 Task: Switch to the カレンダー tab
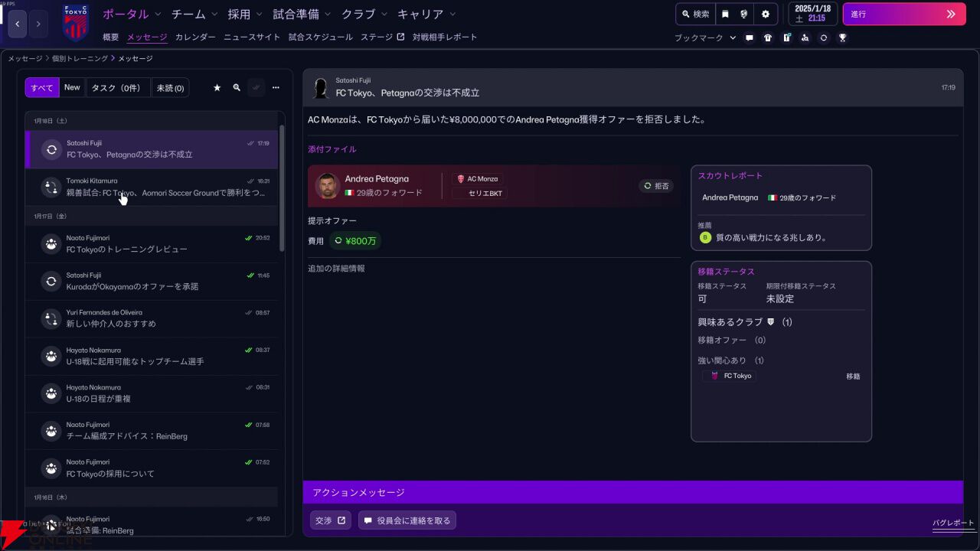coord(195,37)
